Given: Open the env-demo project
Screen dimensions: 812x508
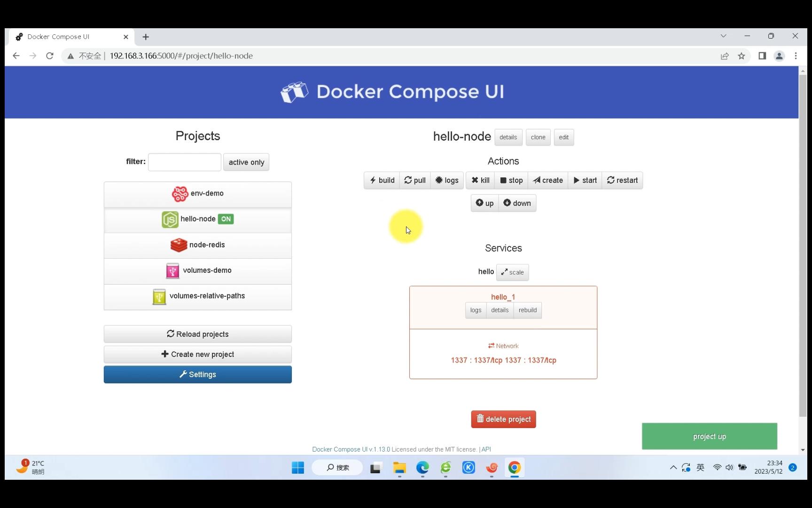Looking at the screenshot, I should (198, 194).
